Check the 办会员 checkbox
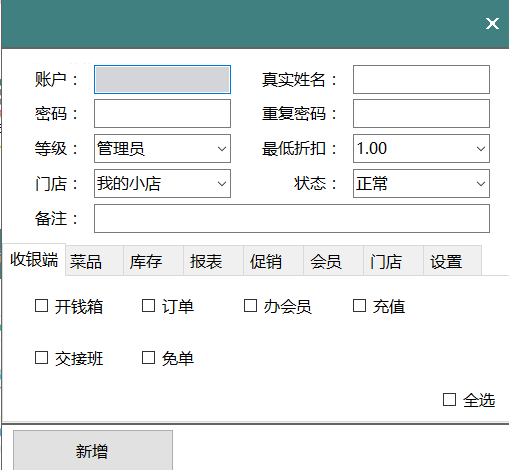This screenshot has height=470, width=509. [250, 306]
